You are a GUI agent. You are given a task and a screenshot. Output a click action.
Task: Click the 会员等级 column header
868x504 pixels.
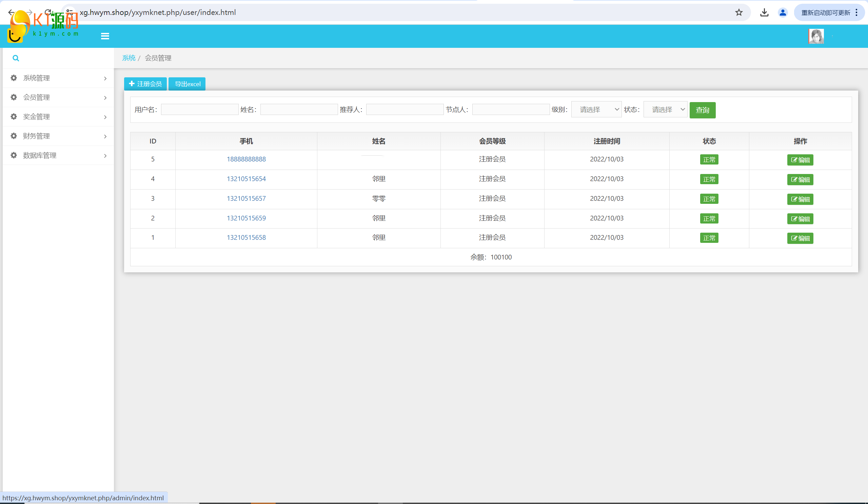(x=492, y=141)
